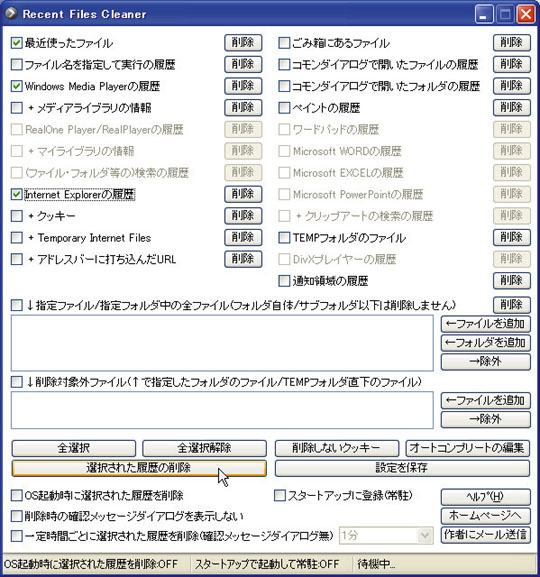This screenshot has width=540, height=577.
Task: Click inside the 指定ファイル list box
Action: pos(222,343)
